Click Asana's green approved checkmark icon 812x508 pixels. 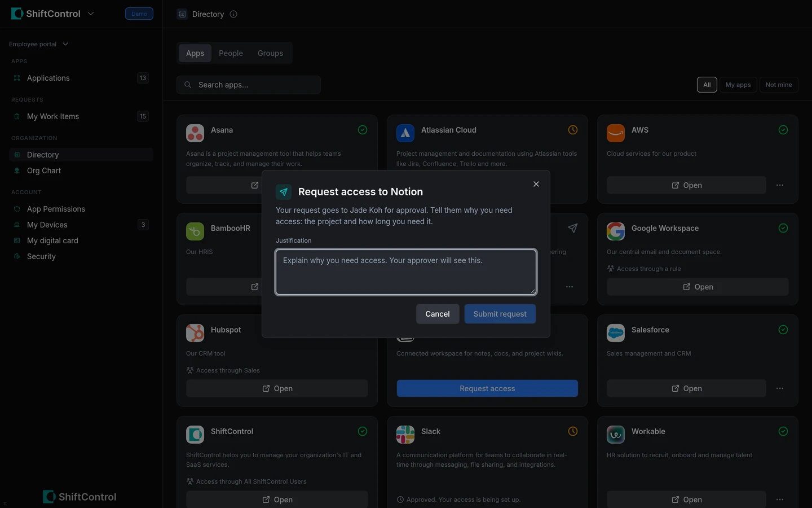[363, 130]
